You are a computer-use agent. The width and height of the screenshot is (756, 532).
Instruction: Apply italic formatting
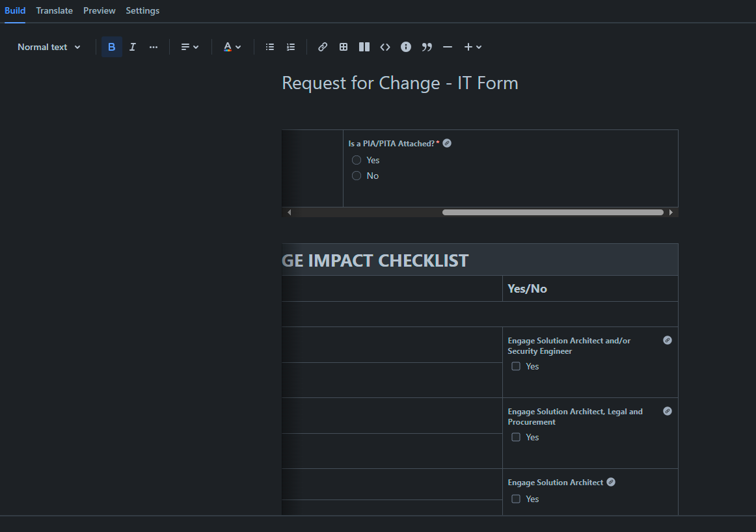click(132, 47)
